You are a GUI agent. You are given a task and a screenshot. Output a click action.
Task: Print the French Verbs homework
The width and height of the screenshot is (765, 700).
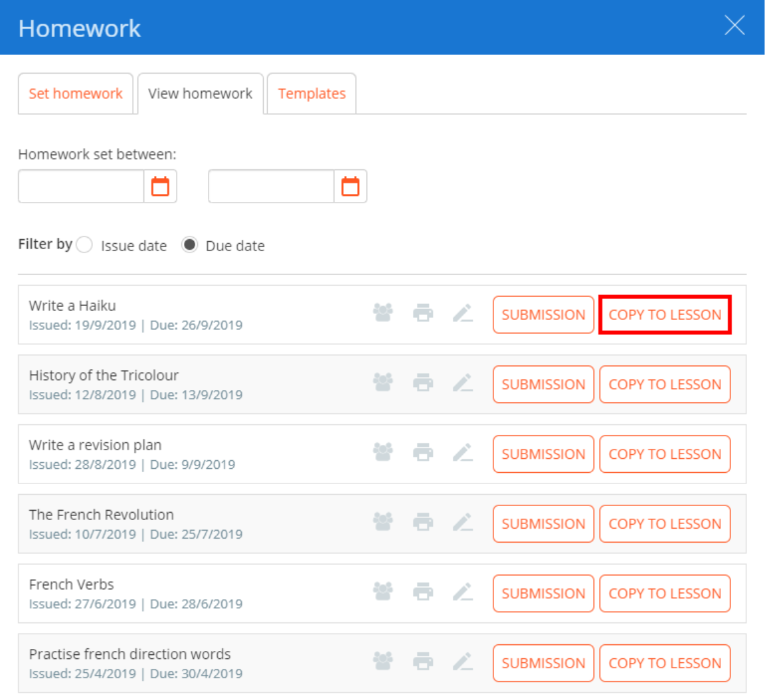[x=423, y=592]
